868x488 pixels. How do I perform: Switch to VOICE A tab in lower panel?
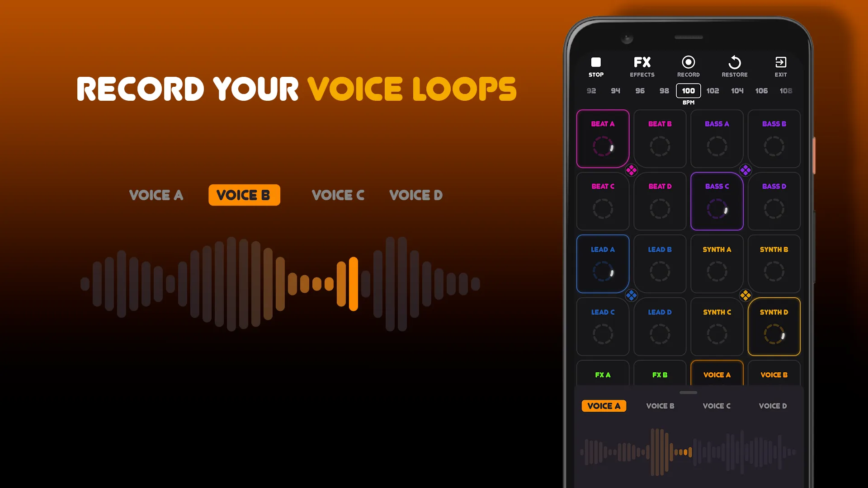(x=604, y=406)
